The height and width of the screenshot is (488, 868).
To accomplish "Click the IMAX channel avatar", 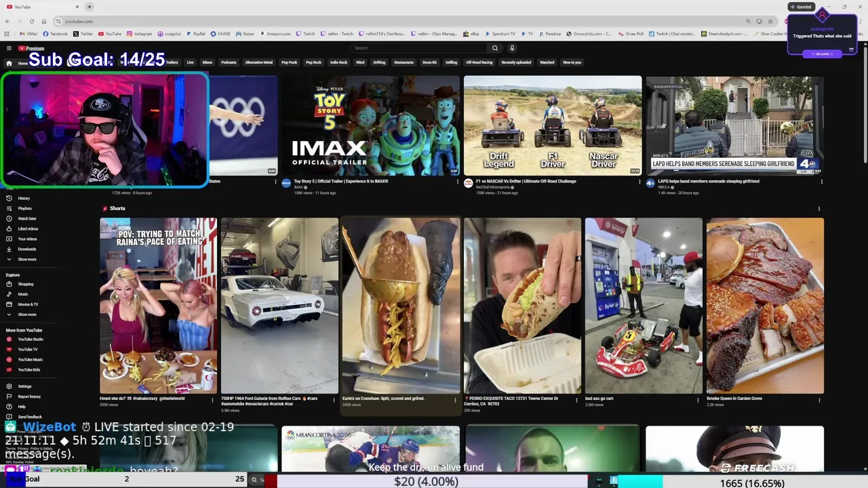I will point(286,184).
